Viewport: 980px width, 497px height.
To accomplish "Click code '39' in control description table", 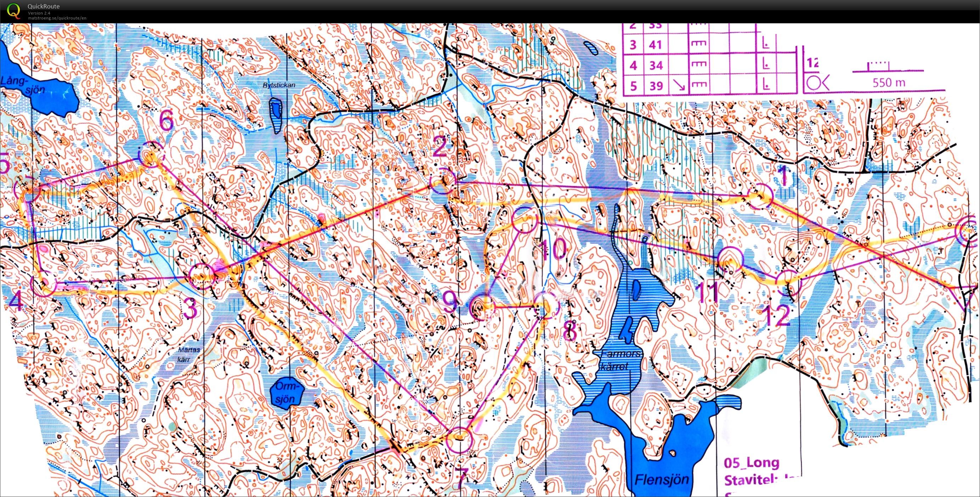I will 655,86.
